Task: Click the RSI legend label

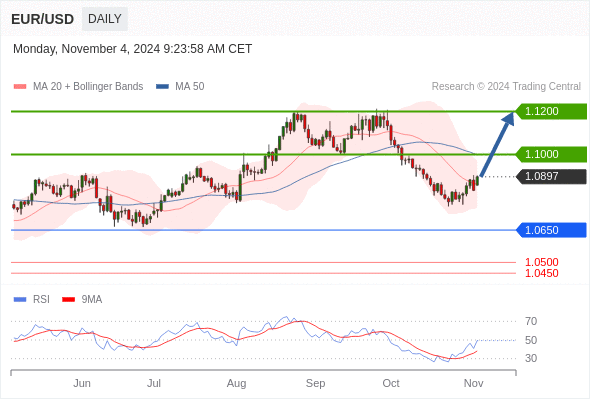Action: click(41, 300)
